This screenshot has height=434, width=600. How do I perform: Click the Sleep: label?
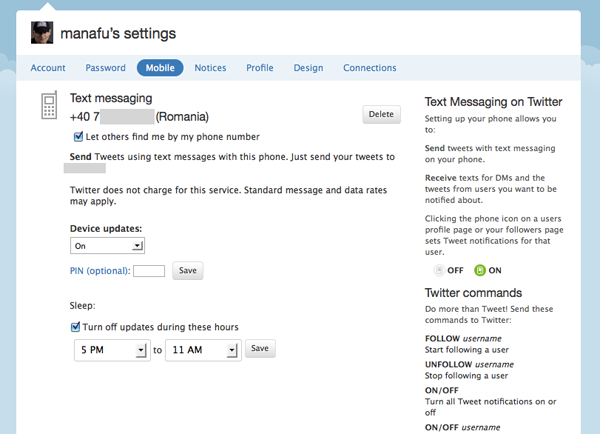click(x=82, y=305)
